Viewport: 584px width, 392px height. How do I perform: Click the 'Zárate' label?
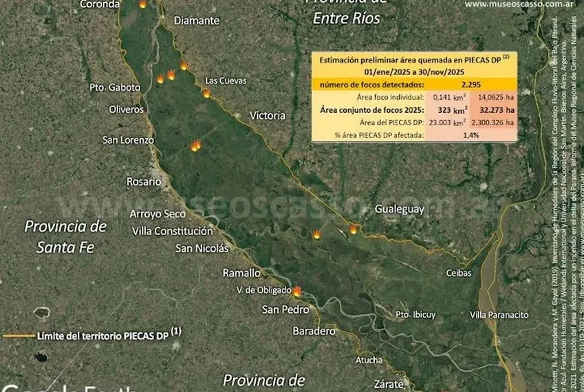389,384
